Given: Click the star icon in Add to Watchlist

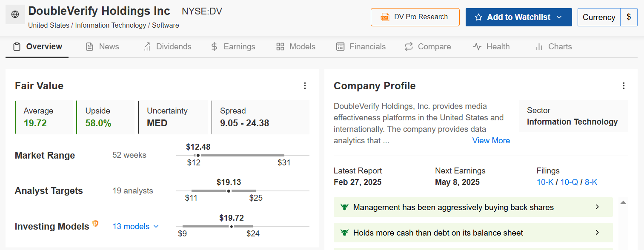Looking at the screenshot, I should point(478,17).
